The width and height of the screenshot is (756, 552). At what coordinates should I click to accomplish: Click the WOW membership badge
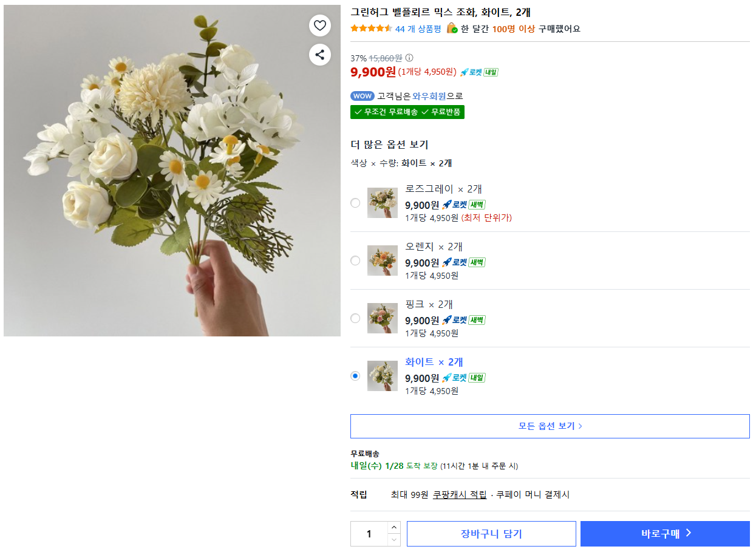pyautogui.click(x=362, y=96)
